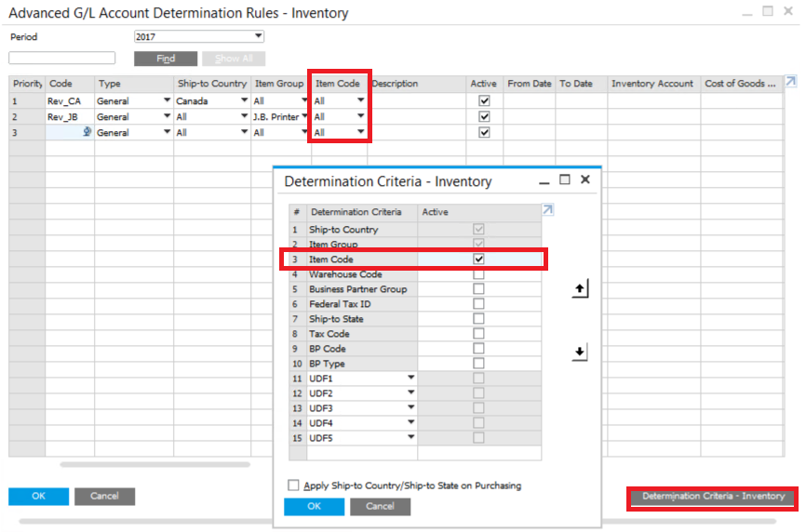The width and height of the screenshot is (806, 532).
Task: Click expand icon in Determination Criteria table
Action: tap(547, 211)
